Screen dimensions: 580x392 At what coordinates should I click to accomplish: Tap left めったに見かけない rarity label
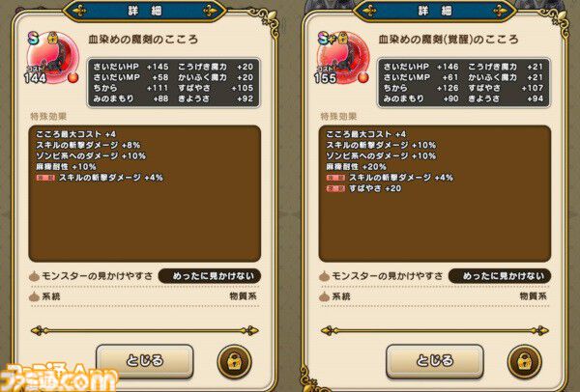click(210, 276)
